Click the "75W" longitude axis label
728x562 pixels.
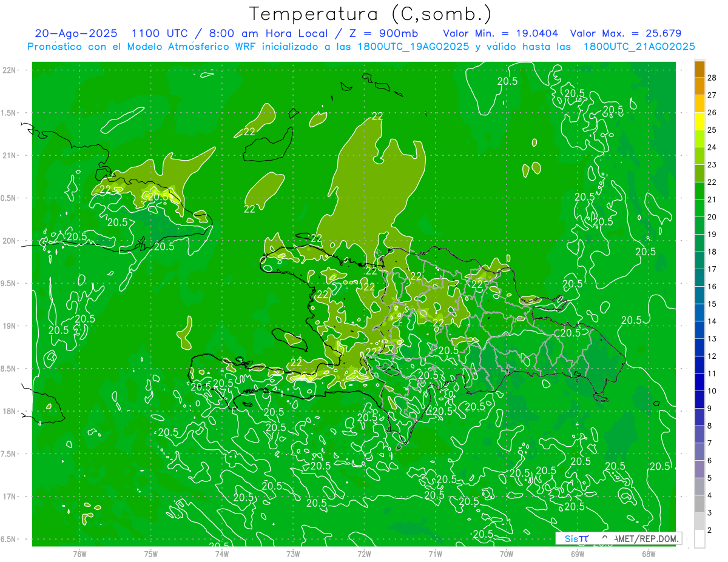151,554
